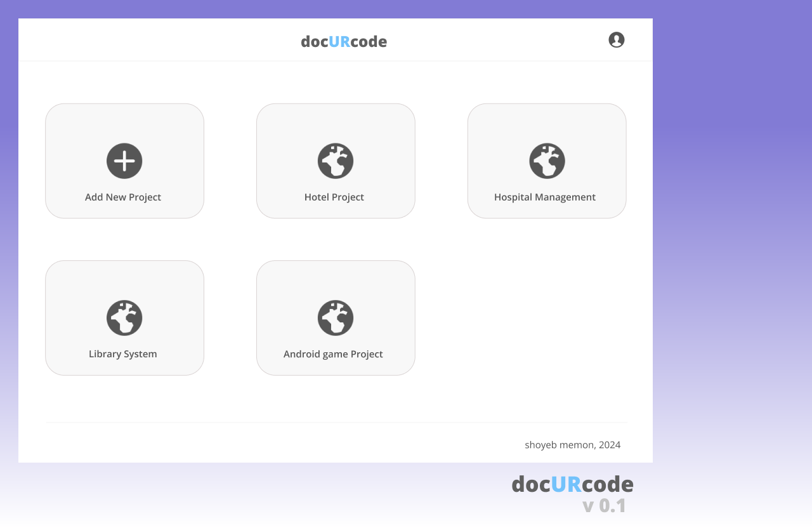Click the docURcode v0.1 watermark
The width and height of the screenshot is (812, 528).
point(572,492)
